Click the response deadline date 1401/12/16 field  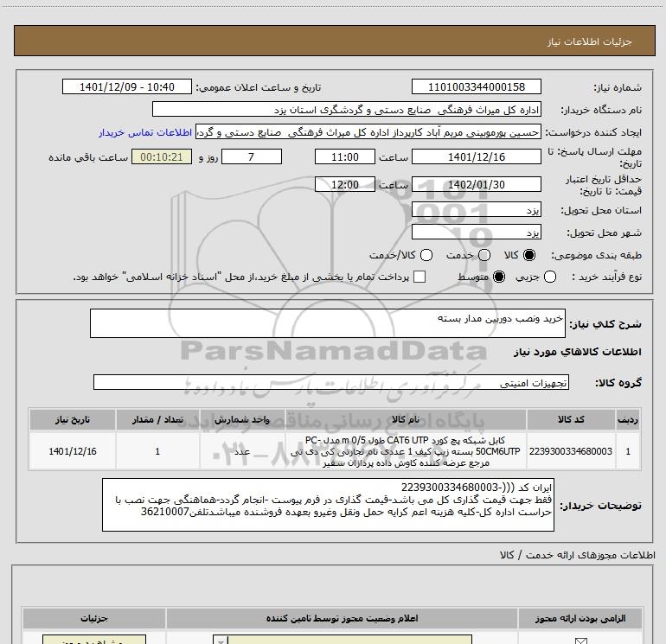[x=476, y=156]
